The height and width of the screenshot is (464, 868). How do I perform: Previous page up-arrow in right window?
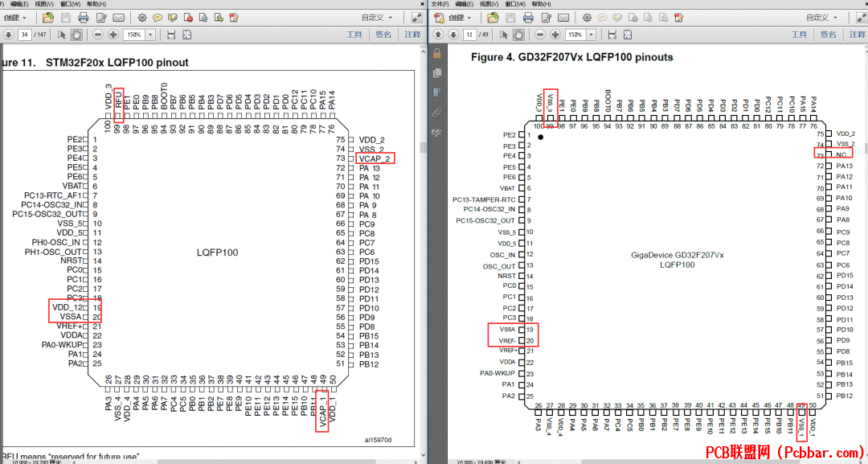(438, 35)
